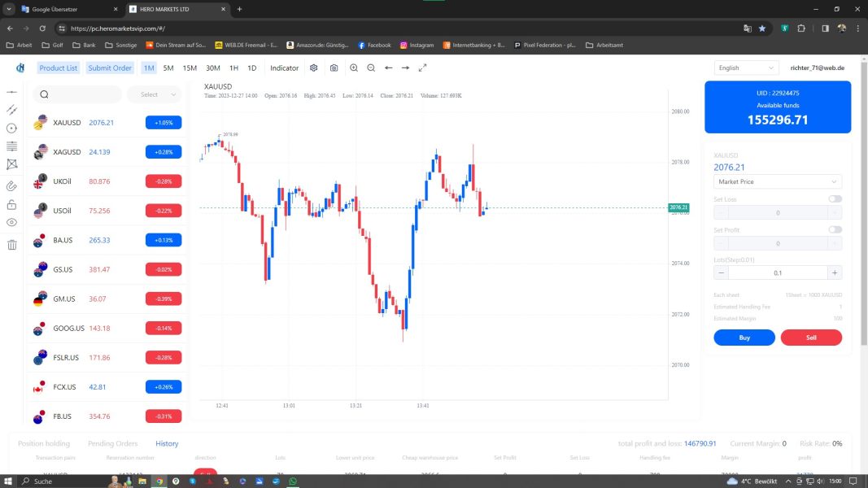
Task: Select the horizontal line drawing tool
Action: point(11,92)
